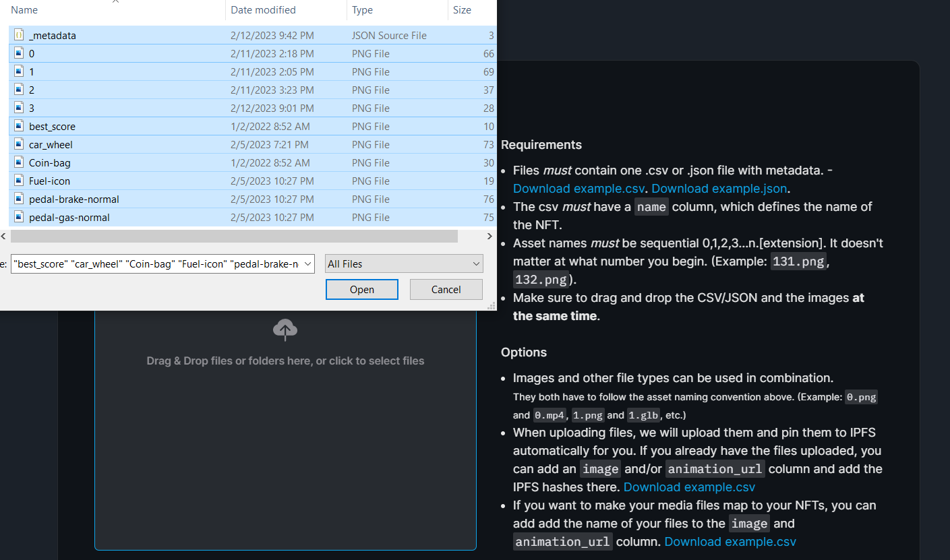Click the drag & drop upload area
The height and width of the screenshot is (560, 950).
click(285, 430)
